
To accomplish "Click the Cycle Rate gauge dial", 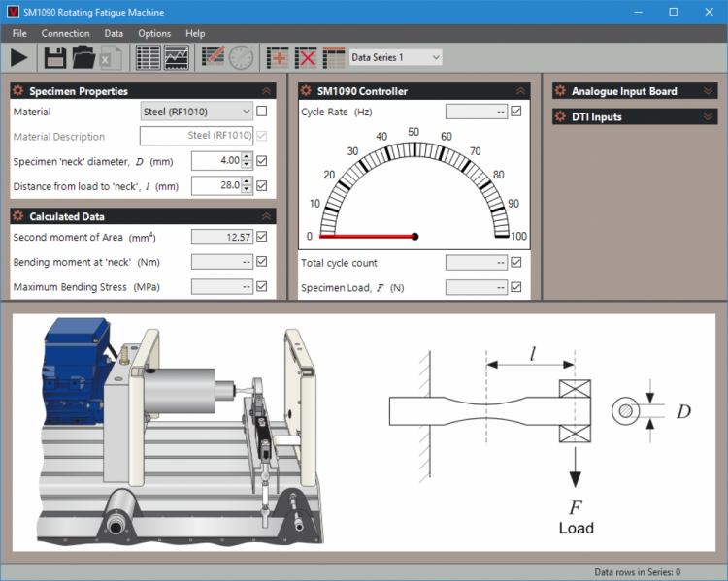I will [414, 185].
